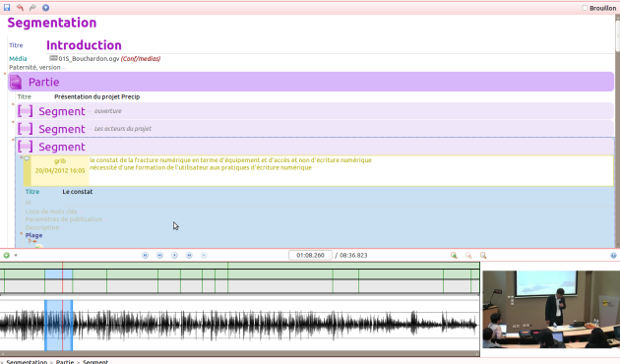This screenshot has width=620, height=364.
Task: Jump to the start with the first playback button
Action: (145, 256)
